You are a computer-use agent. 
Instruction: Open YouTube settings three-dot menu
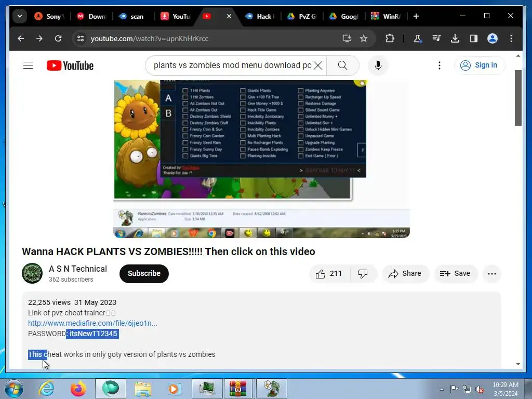pyautogui.click(x=440, y=65)
